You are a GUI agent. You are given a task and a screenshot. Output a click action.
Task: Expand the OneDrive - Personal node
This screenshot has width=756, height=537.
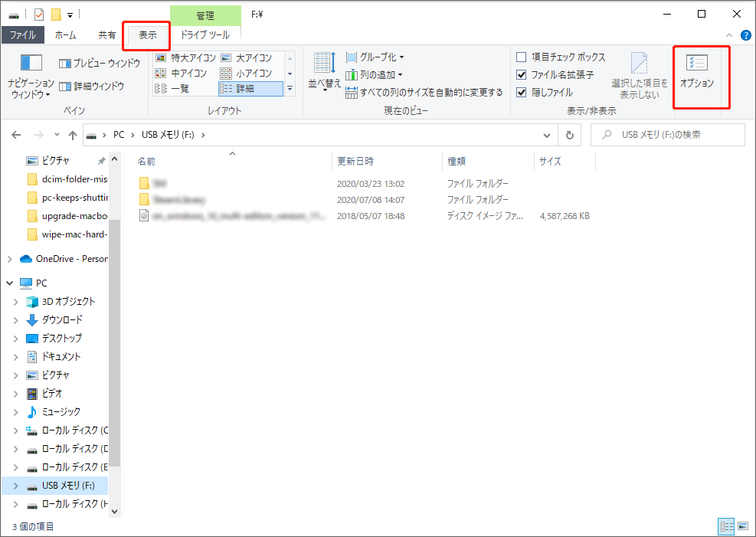pos(10,259)
